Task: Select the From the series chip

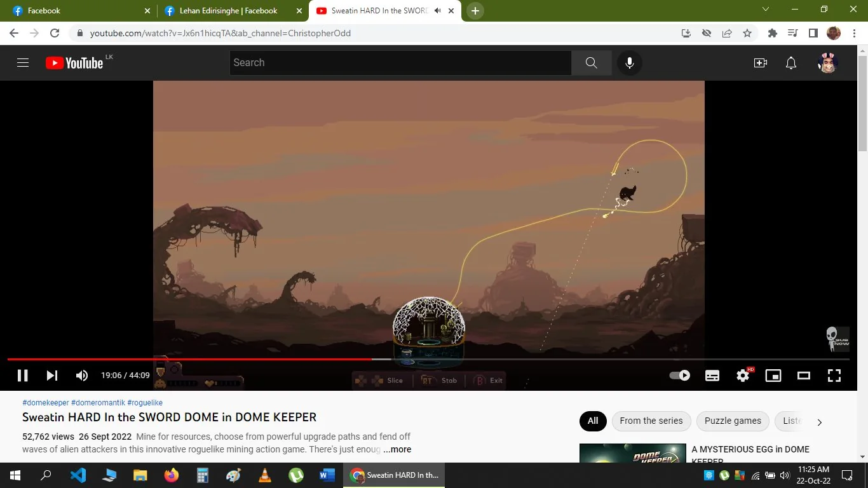Action: (651, 421)
